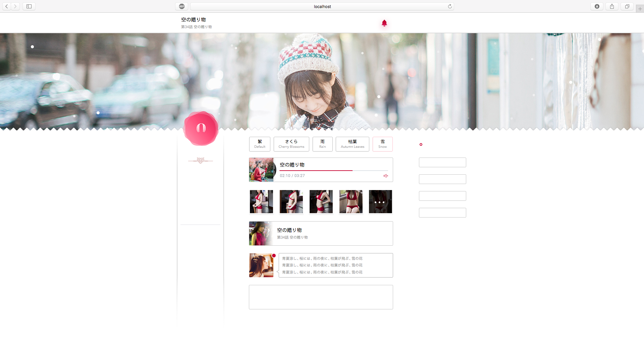Screen dimensions: 644x362
Task: Mute the audio player volume
Action: click(x=386, y=176)
